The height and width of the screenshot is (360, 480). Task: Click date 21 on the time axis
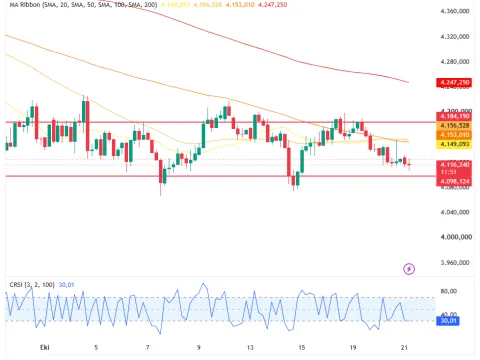tap(404, 347)
